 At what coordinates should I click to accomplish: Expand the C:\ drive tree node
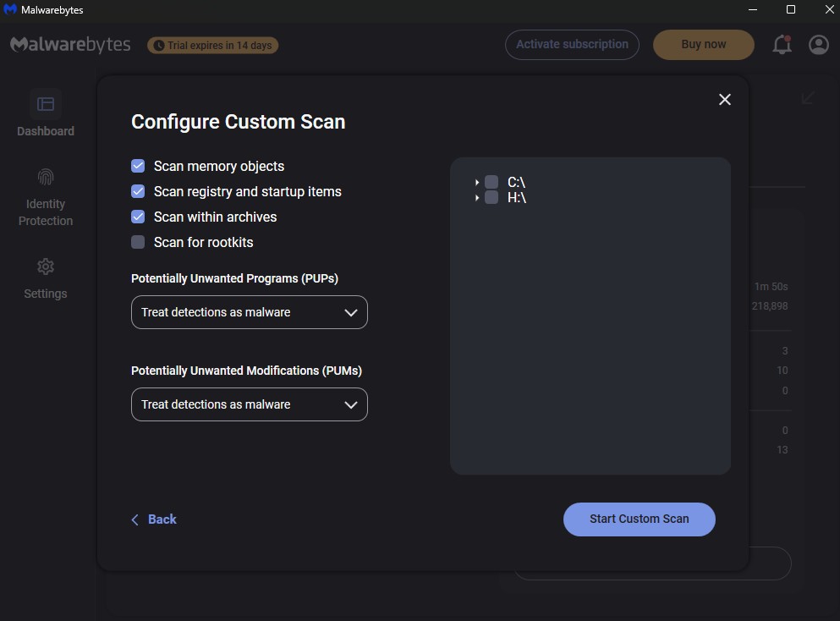click(x=477, y=182)
